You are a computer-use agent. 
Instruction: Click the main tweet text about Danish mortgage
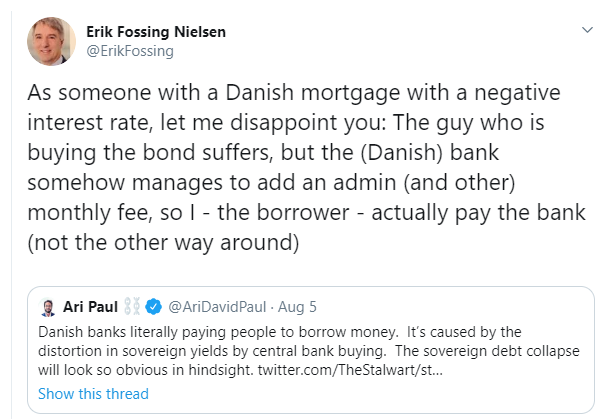pyautogui.click(x=306, y=167)
